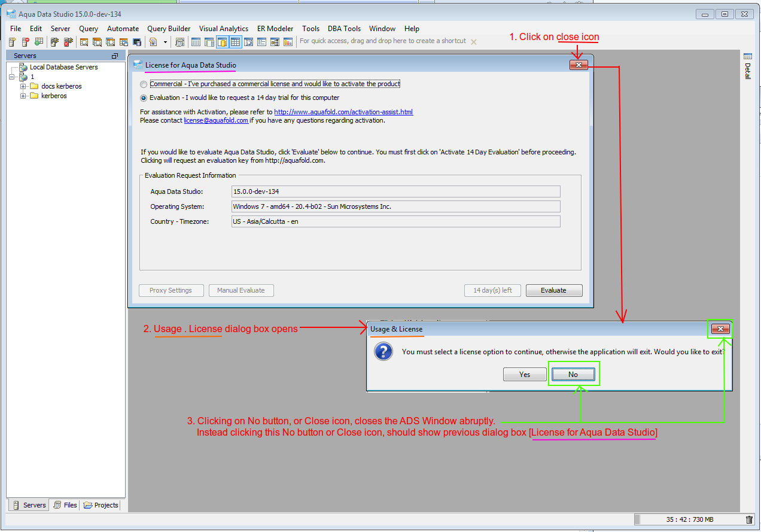Open the Automate menu
This screenshot has height=532, width=761.
(123, 29)
